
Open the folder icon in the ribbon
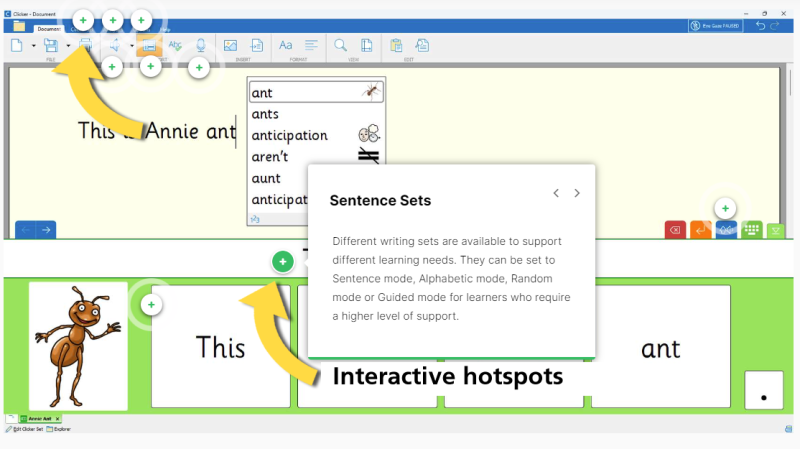[19, 27]
